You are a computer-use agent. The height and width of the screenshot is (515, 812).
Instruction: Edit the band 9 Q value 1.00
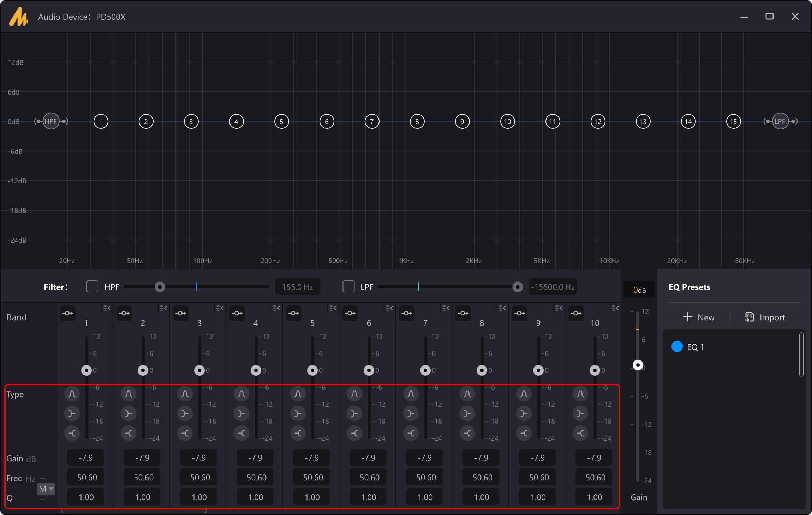(x=537, y=497)
